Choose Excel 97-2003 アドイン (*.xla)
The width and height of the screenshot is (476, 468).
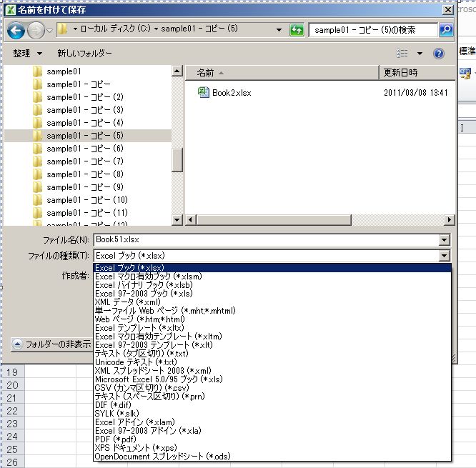tap(272, 430)
